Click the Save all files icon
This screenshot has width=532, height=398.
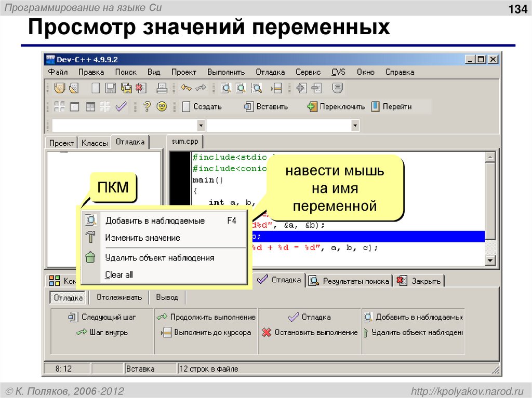click(126, 89)
